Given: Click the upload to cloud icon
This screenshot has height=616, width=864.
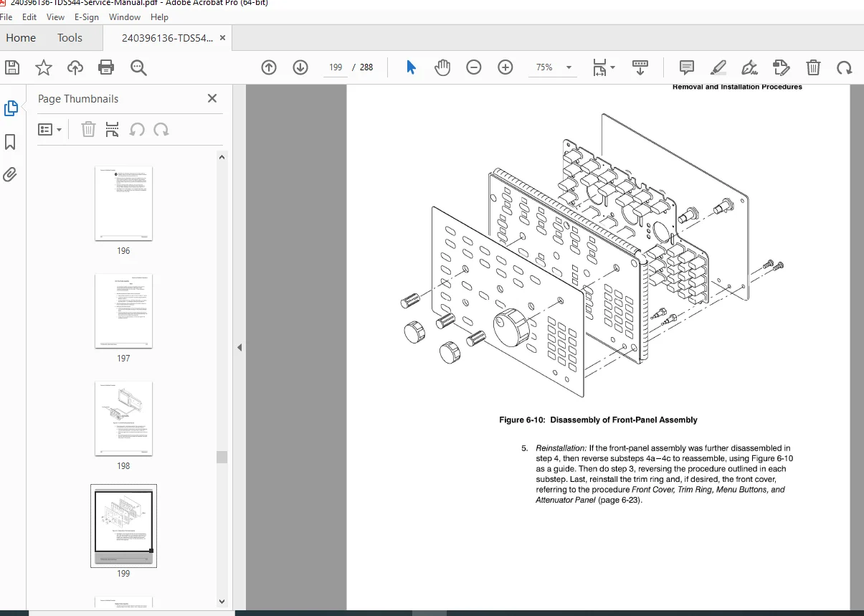Looking at the screenshot, I should pos(75,67).
